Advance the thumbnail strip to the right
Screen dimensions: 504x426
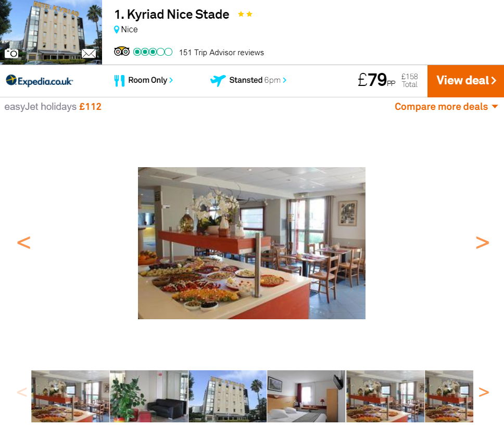(484, 392)
